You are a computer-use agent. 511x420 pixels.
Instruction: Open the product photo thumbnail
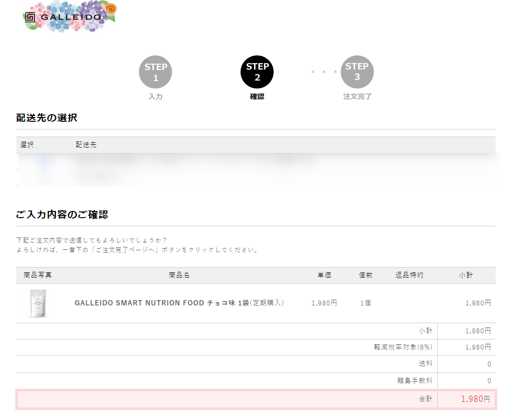pos(38,303)
